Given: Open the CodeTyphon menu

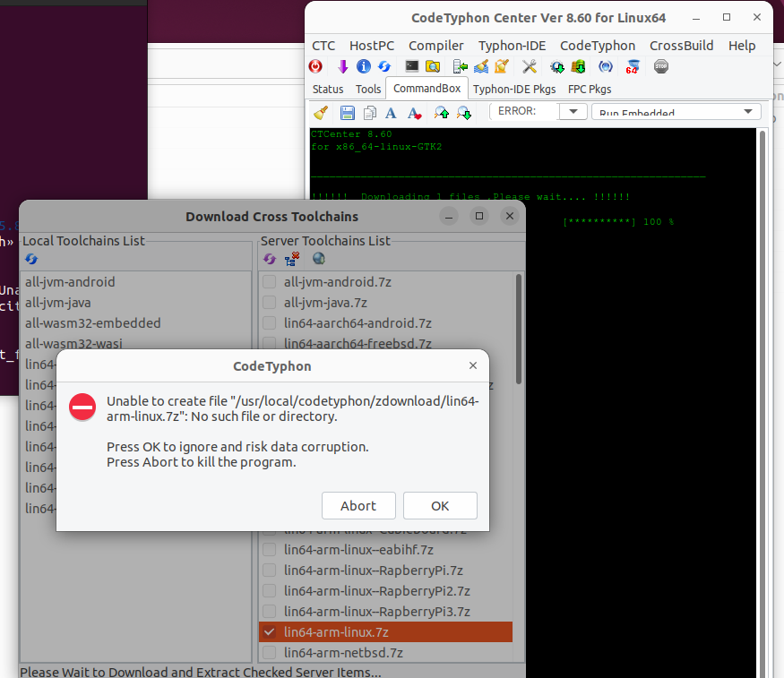Looking at the screenshot, I should point(598,46).
